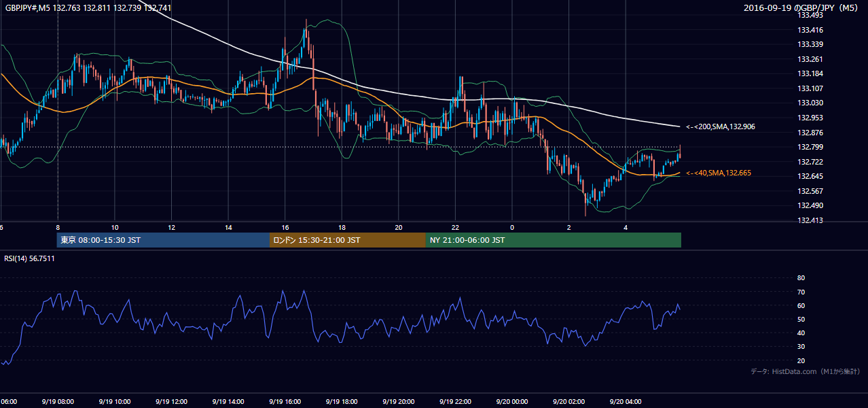Click RSI scale value 80
Viewport: 868px width, 408px height.
801,278
